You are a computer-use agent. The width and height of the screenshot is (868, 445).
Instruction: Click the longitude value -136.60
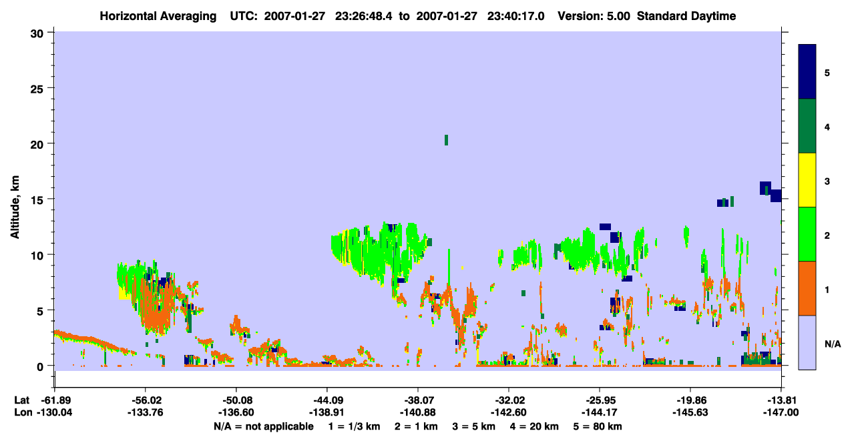pos(236,412)
